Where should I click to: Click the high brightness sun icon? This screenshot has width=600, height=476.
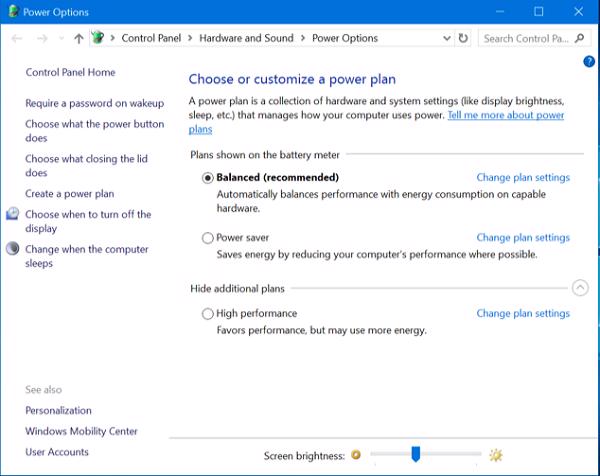coord(495,455)
